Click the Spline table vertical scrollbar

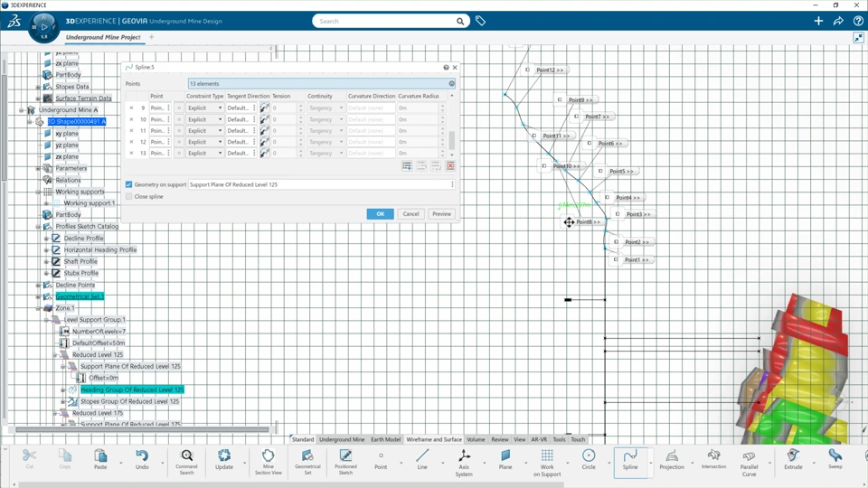click(452, 140)
